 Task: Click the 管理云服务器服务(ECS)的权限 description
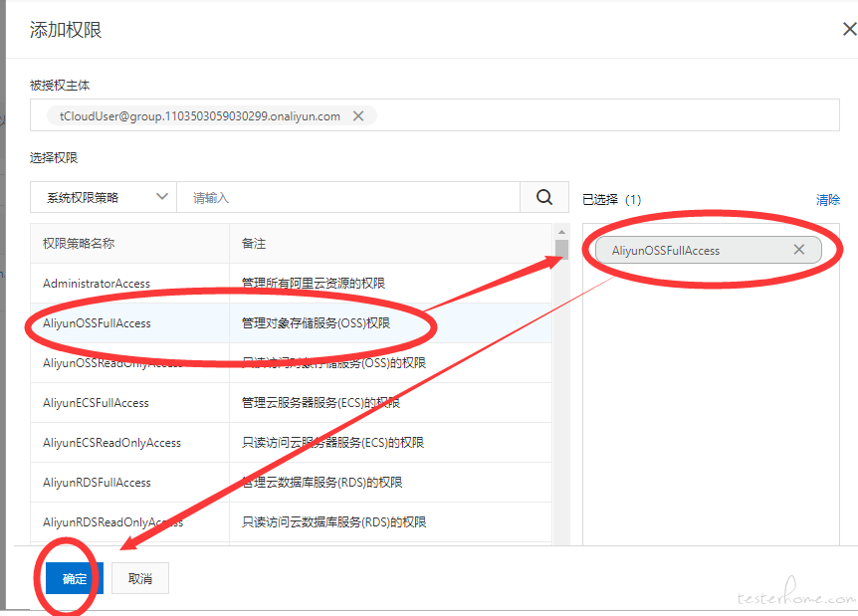321,403
